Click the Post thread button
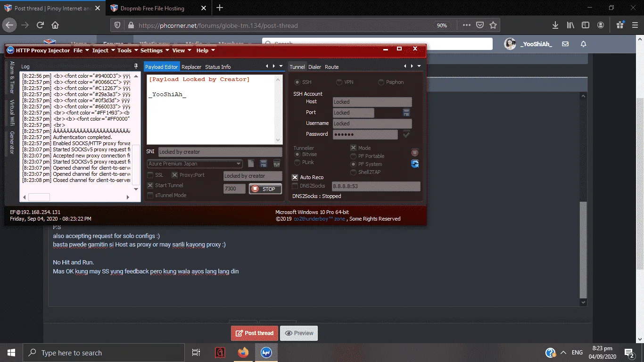Viewport: 644px width, 362px height. pyautogui.click(x=255, y=333)
